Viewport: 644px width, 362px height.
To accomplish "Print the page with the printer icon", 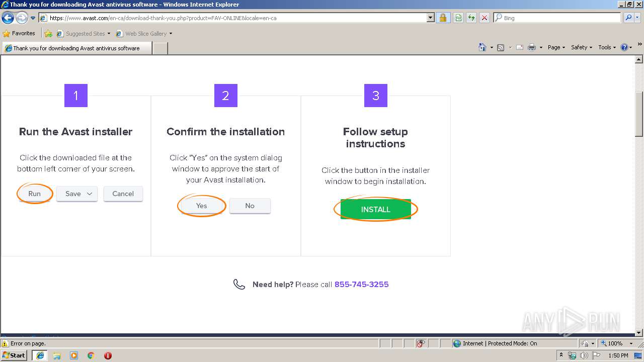I will tap(532, 47).
